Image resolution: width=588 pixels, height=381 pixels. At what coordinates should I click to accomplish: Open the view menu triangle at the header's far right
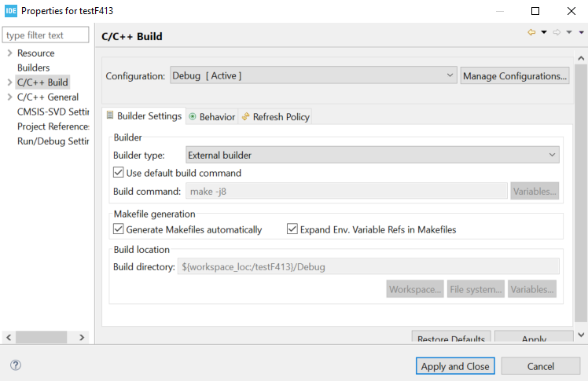coord(581,32)
